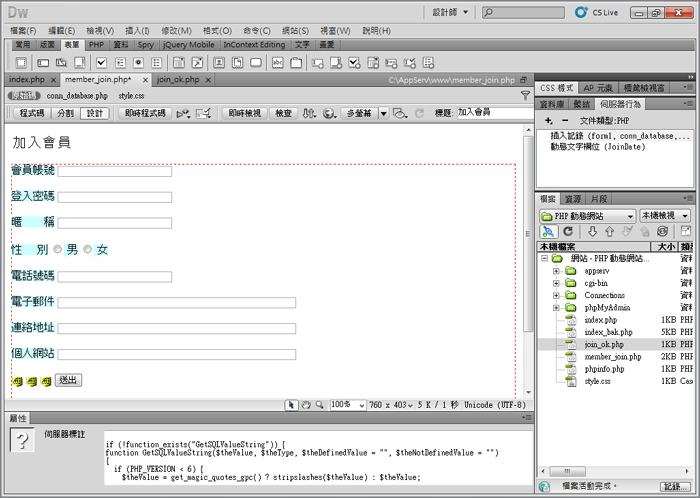Remove a server behavior with the minus button

pyautogui.click(x=565, y=120)
